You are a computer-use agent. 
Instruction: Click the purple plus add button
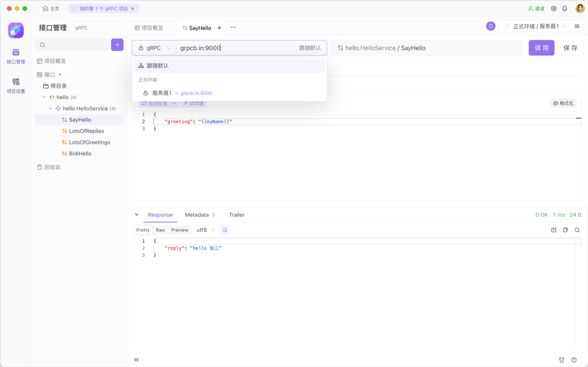(x=117, y=45)
